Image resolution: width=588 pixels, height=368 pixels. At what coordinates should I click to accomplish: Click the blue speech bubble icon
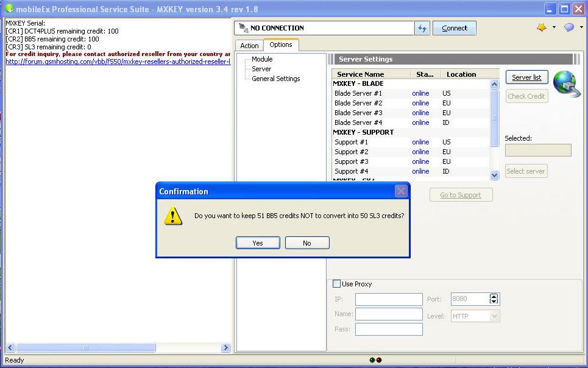click(x=569, y=27)
